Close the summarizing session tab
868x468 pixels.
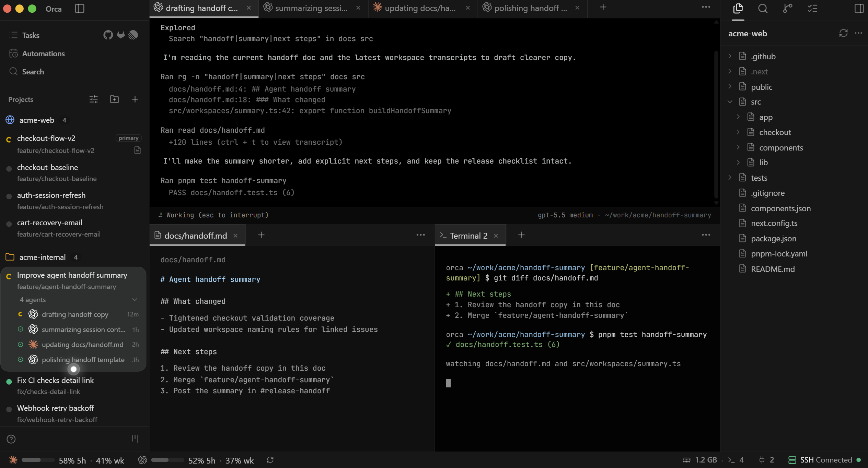[358, 8]
